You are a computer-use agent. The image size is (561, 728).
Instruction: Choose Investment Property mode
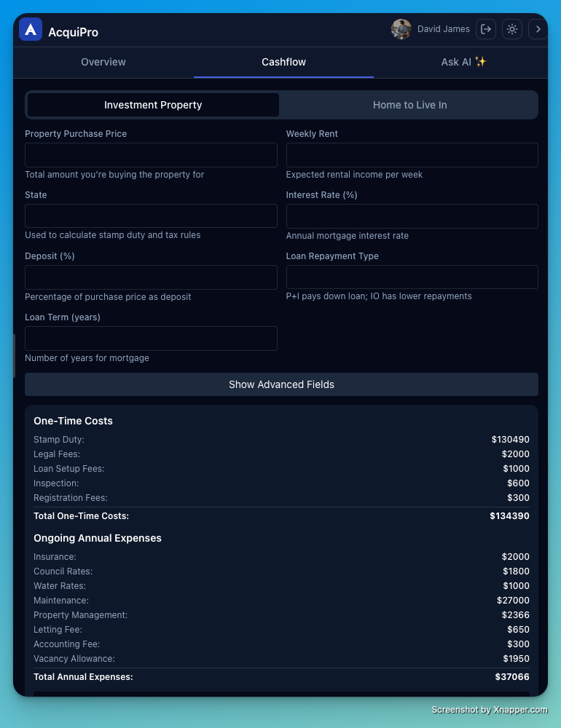coord(153,105)
